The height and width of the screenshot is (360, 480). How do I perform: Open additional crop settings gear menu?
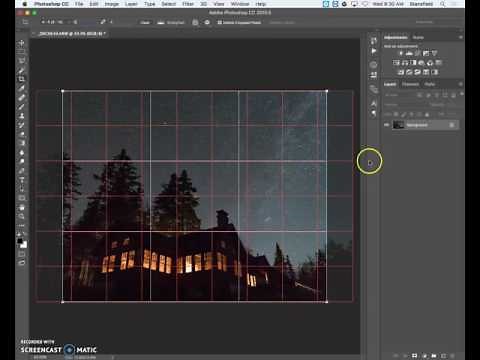coord(207,22)
